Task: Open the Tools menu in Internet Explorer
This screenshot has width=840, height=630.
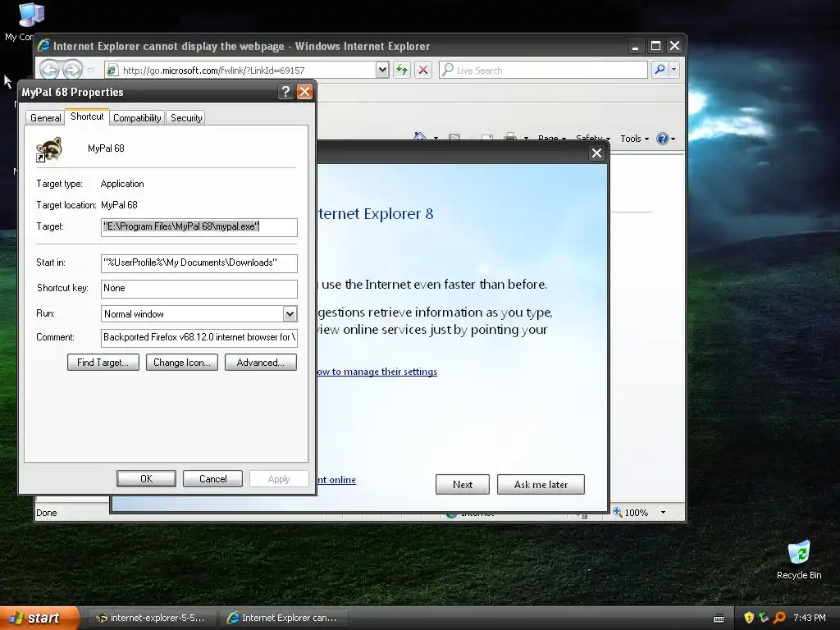Action: (x=634, y=139)
